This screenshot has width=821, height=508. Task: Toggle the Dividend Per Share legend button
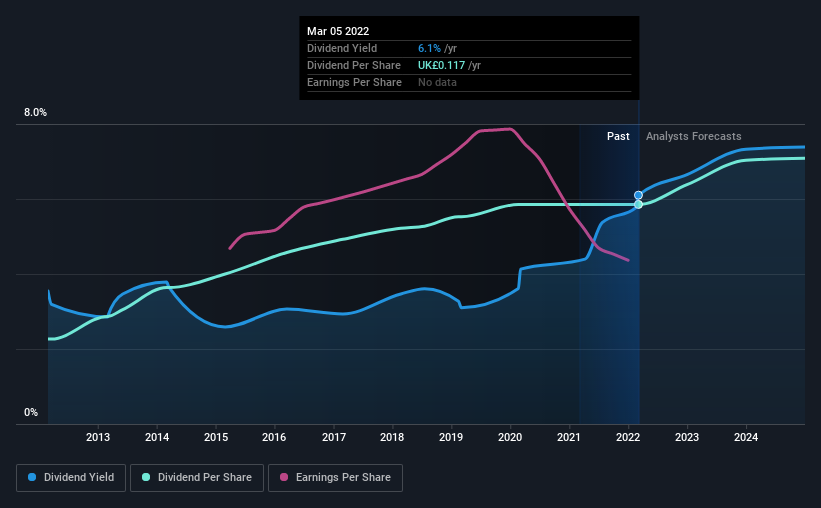(x=197, y=478)
